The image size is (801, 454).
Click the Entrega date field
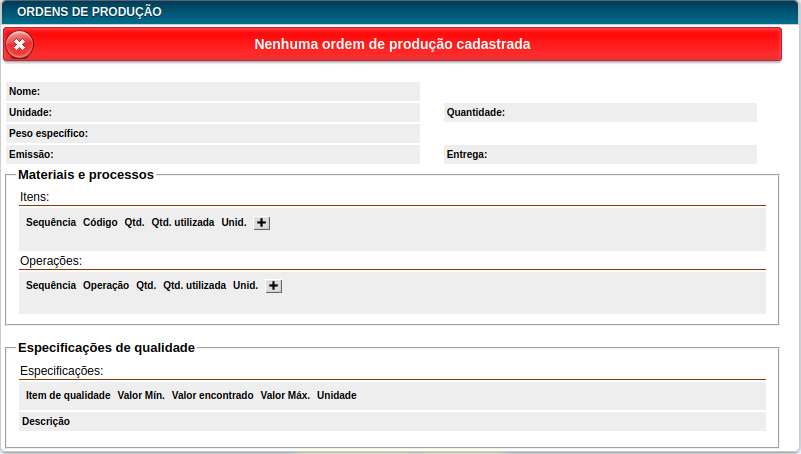pos(600,154)
